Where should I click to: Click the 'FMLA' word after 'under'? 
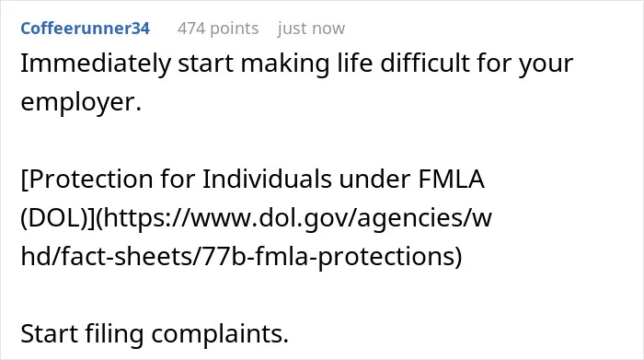click(x=452, y=180)
